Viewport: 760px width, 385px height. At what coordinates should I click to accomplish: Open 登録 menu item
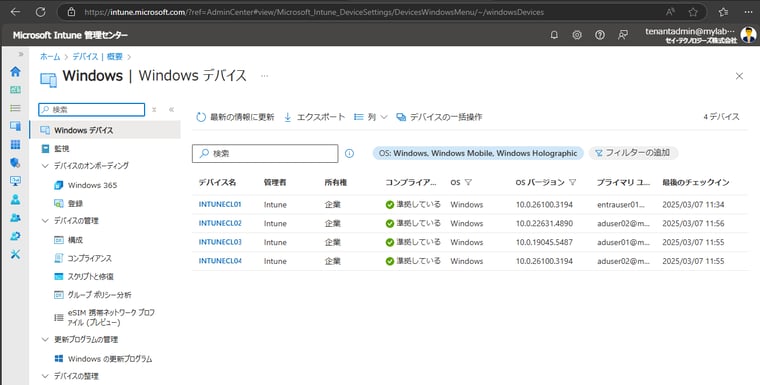click(x=75, y=204)
